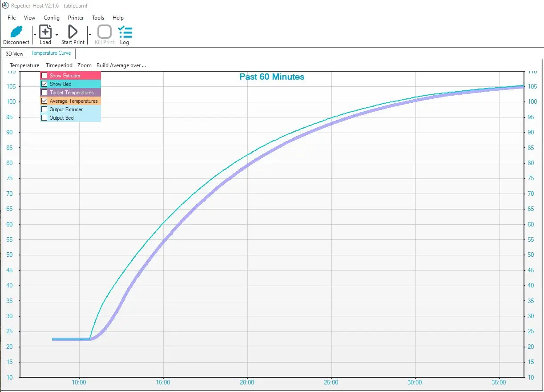
Task: Open the Zoom submenu
Action: point(85,65)
